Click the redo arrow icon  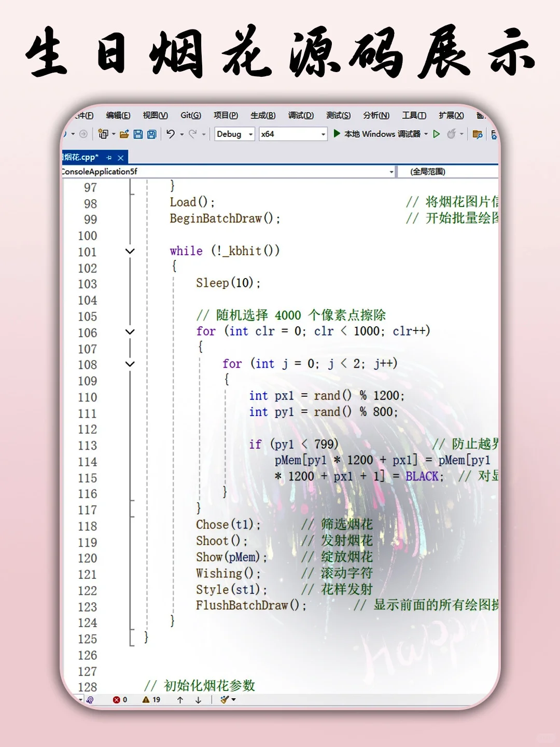tap(192, 134)
